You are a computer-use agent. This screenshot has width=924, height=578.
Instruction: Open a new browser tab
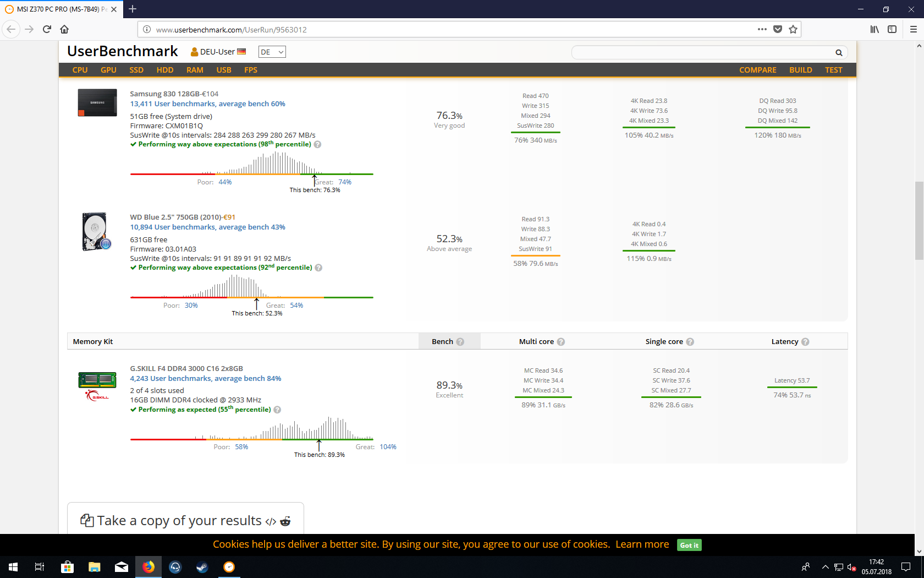(x=133, y=9)
